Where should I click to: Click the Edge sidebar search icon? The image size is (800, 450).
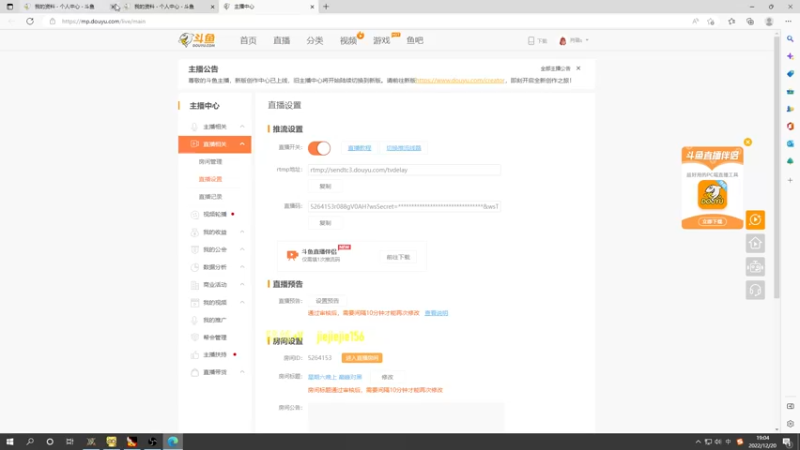pyautogui.click(x=790, y=39)
